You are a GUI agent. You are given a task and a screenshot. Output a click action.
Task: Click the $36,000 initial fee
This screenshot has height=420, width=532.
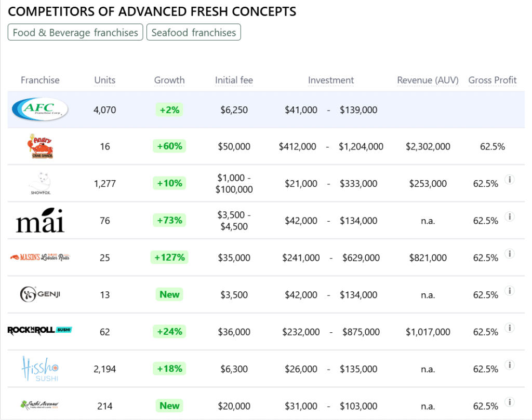(234, 332)
